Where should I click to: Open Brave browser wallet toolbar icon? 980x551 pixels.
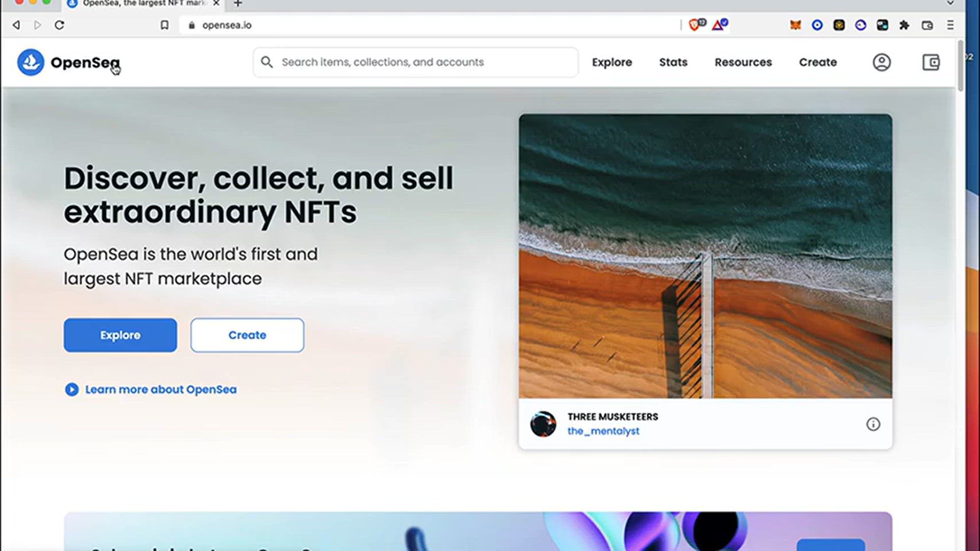click(927, 25)
